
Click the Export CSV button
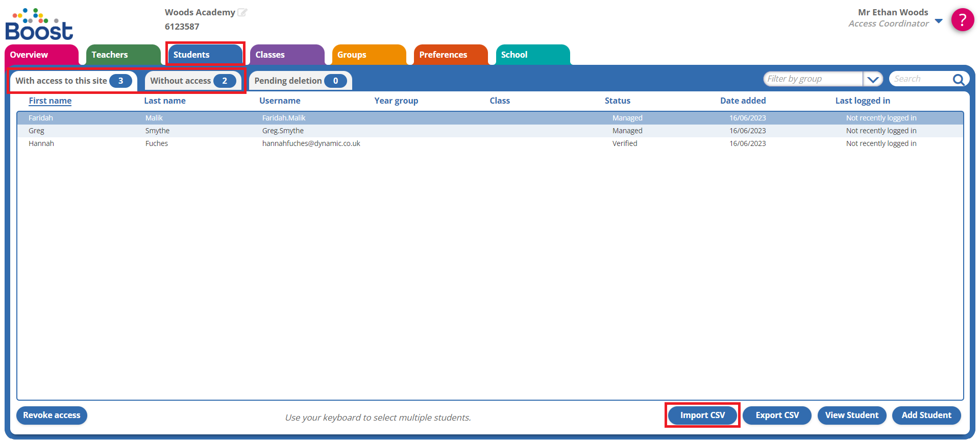click(776, 415)
